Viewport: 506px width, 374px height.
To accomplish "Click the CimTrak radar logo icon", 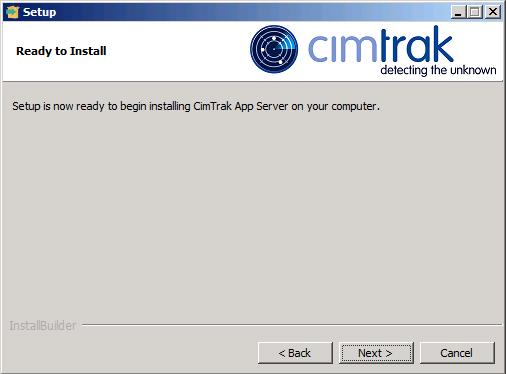I will [x=274, y=49].
